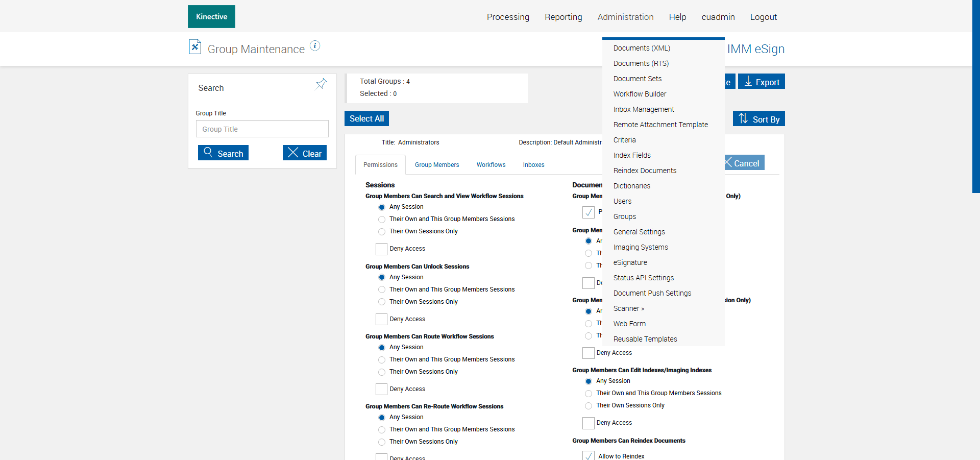980x460 pixels.
Task: Select Their Own Sessions Only for routing
Action: [382, 372]
